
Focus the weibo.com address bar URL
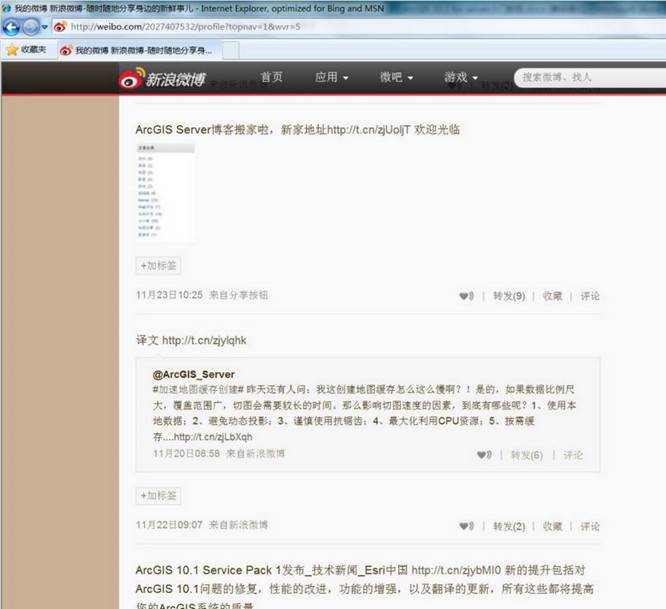[x=186, y=27]
